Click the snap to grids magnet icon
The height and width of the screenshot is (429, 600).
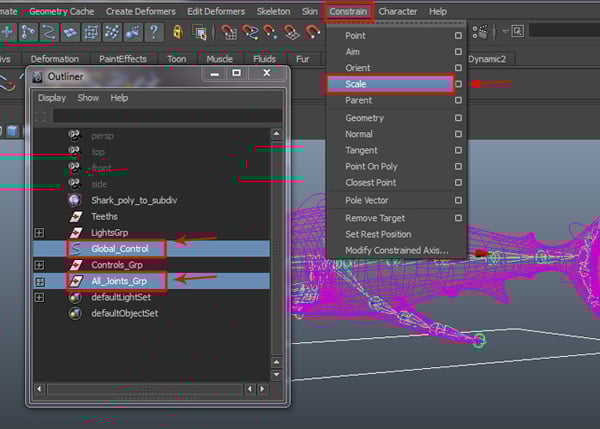tap(230, 32)
